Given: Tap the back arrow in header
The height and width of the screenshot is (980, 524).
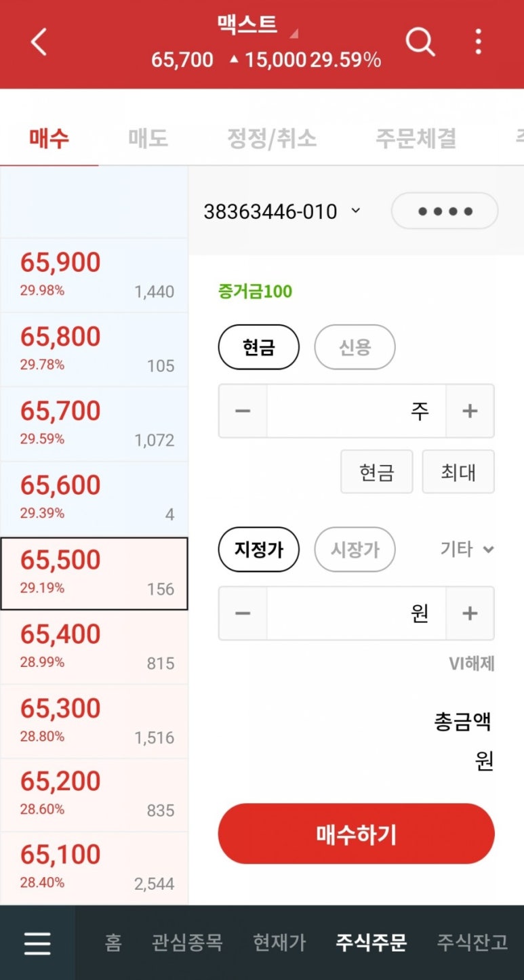Looking at the screenshot, I should pos(39,43).
